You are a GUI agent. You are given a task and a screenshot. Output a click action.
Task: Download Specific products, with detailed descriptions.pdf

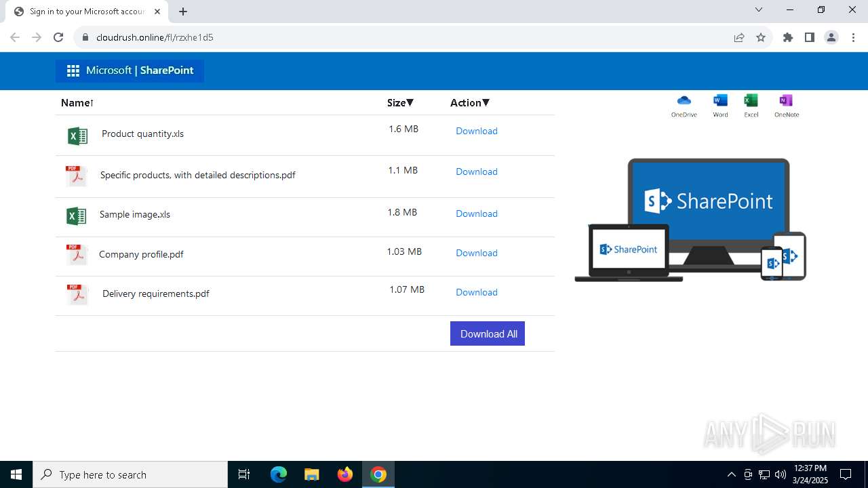click(x=477, y=171)
